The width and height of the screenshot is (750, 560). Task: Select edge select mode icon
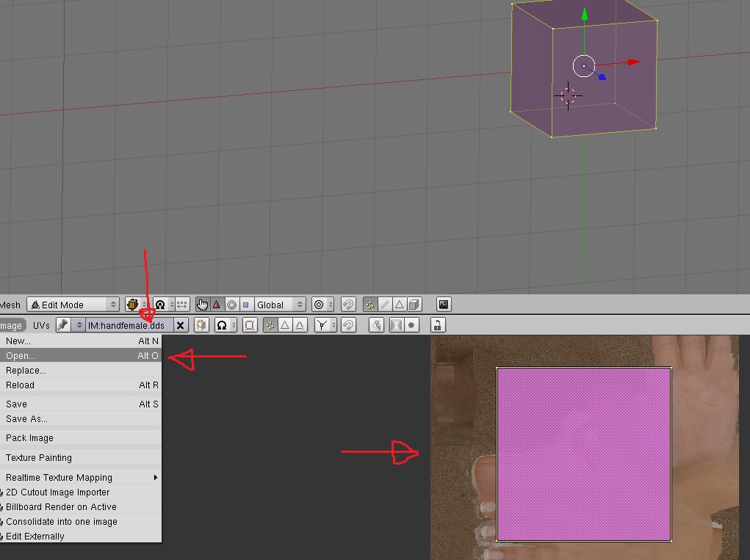385,305
